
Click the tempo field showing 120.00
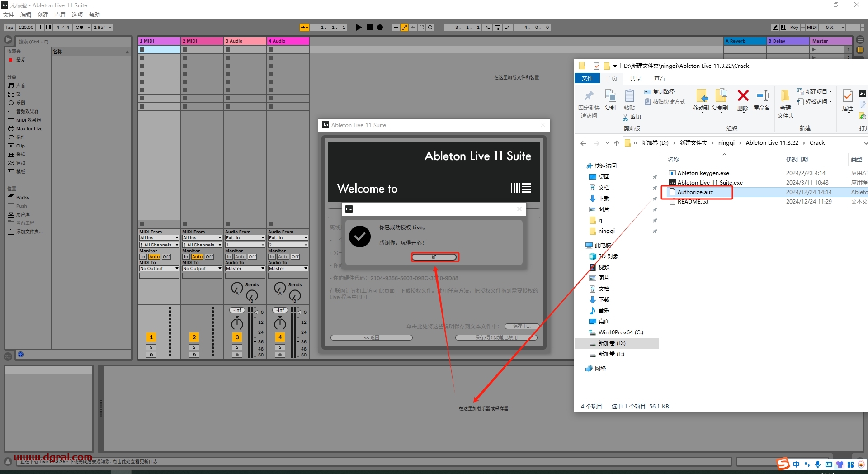pyautogui.click(x=26, y=27)
